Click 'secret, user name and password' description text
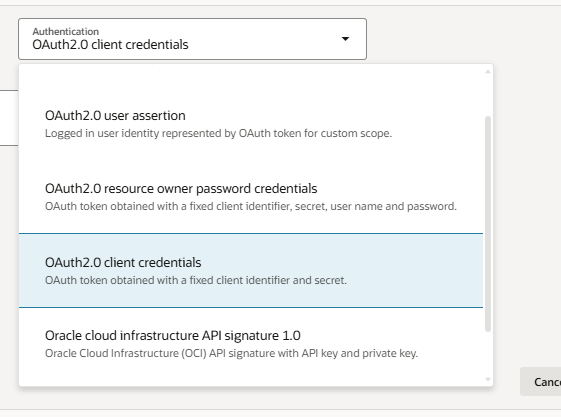 (x=376, y=206)
